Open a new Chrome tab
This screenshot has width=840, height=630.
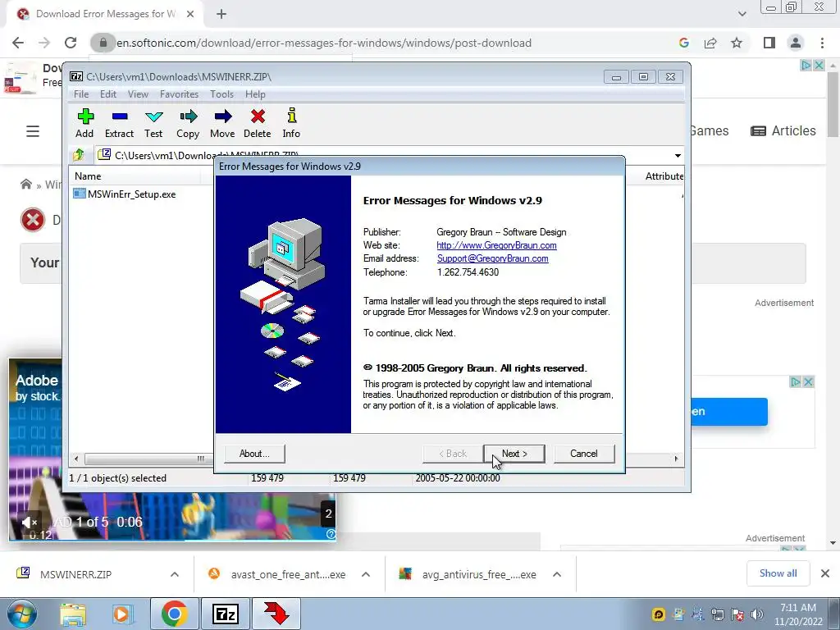221,14
